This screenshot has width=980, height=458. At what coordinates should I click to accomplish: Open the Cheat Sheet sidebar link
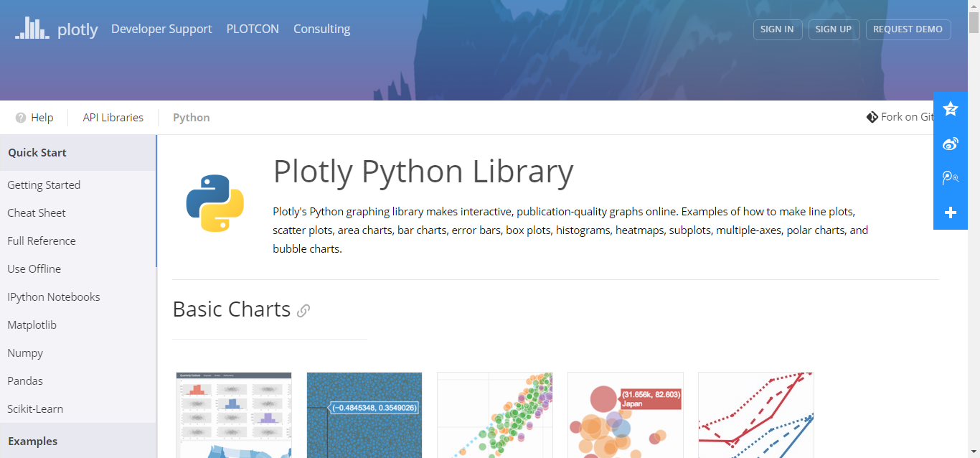(36, 212)
